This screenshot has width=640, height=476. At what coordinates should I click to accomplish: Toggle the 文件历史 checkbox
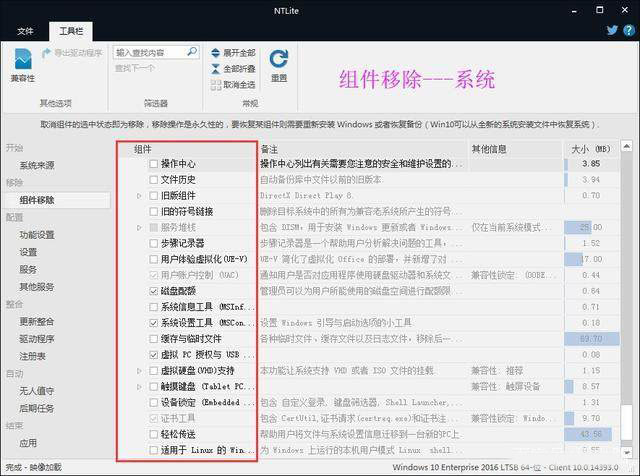153,180
